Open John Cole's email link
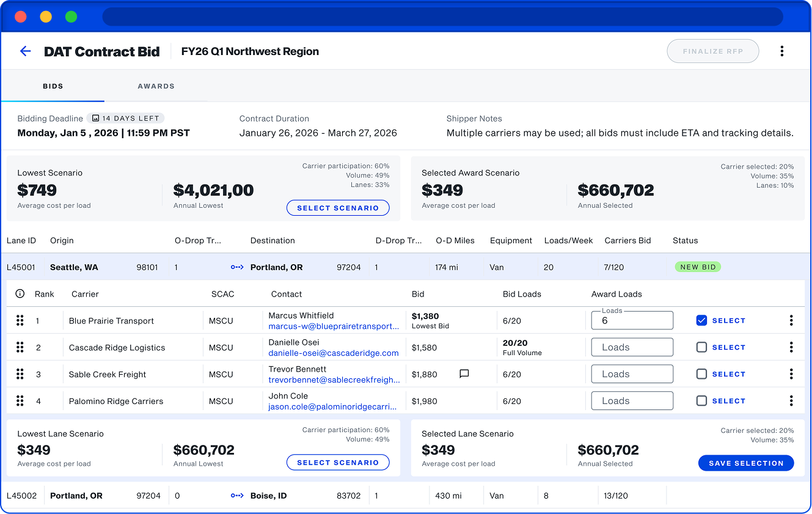This screenshot has width=812, height=514. pos(334,407)
